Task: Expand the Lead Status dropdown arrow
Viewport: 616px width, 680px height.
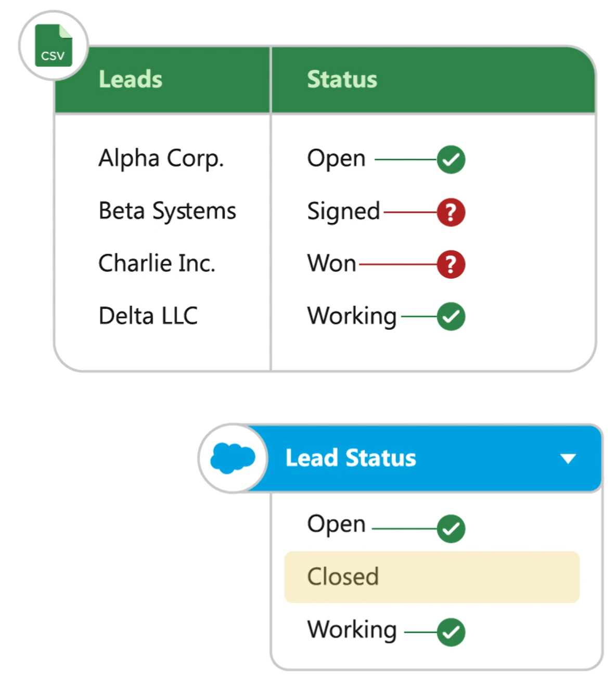Action: (568, 458)
